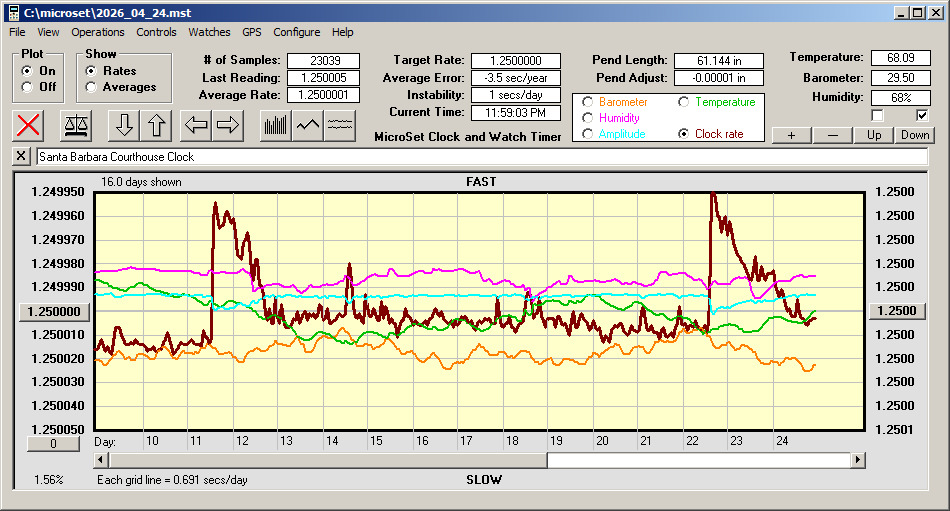Click the Up button
Screen dimensions: 950x511
[x=874, y=135]
